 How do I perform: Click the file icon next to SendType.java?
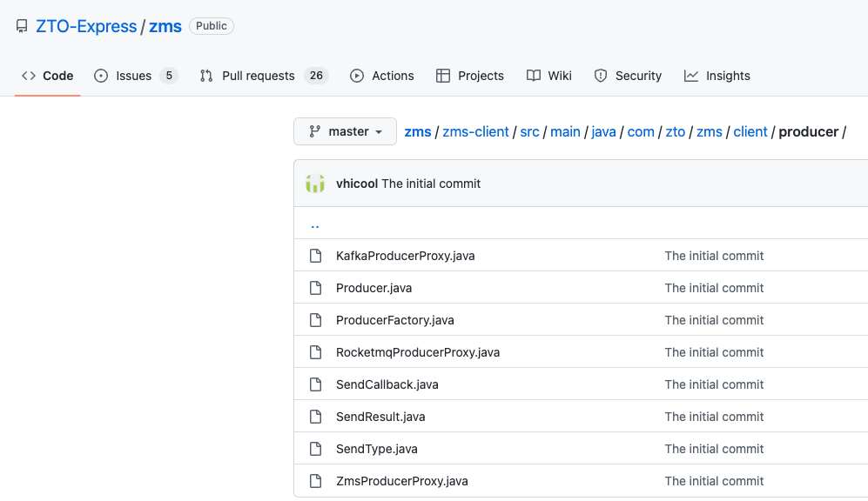coord(317,449)
